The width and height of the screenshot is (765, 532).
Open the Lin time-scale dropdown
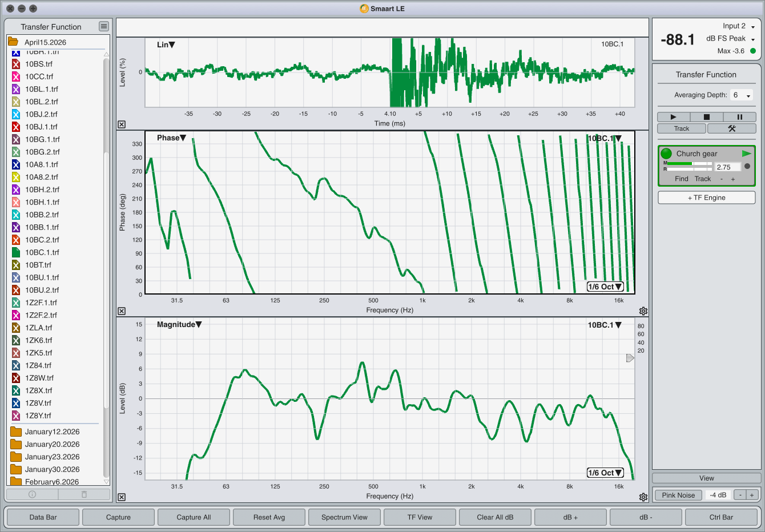(166, 45)
